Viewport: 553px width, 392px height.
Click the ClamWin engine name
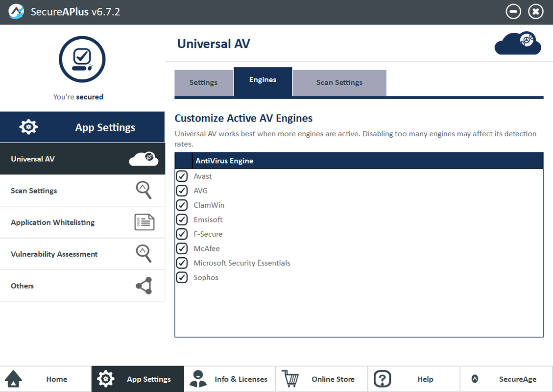pyautogui.click(x=209, y=205)
